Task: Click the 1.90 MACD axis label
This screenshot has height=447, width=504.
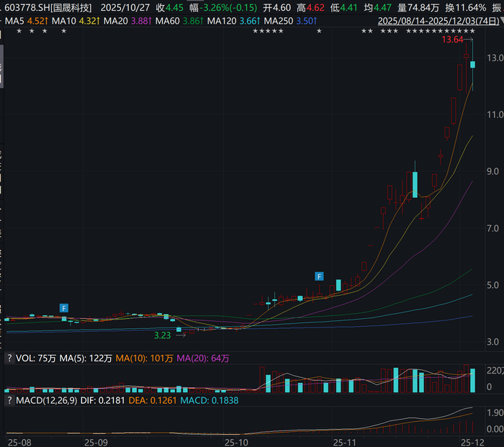Action: click(495, 412)
